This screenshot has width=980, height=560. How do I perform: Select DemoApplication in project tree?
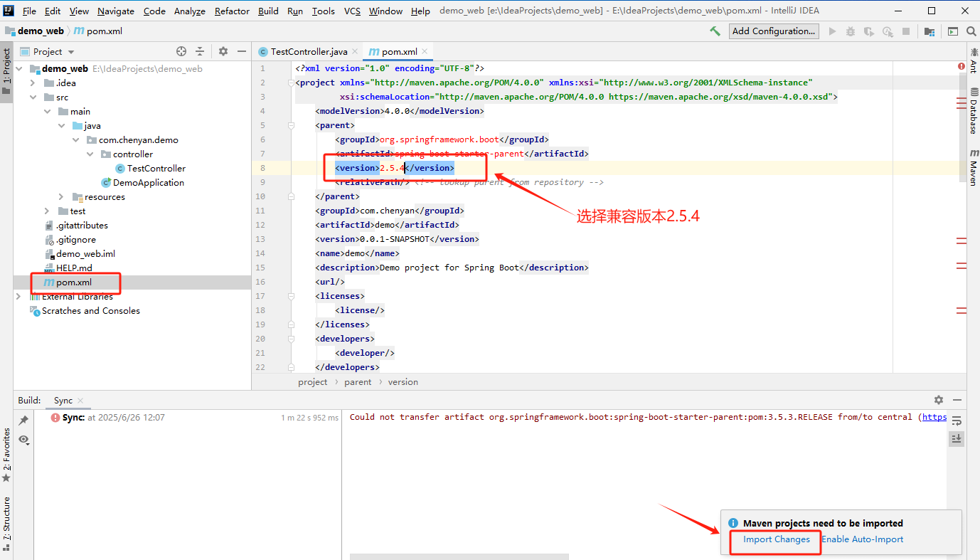point(148,183)
